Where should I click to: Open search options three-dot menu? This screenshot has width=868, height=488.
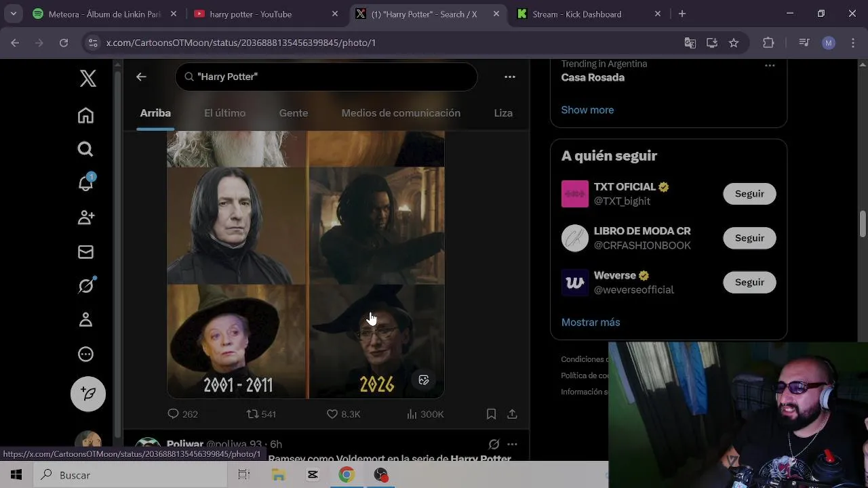[x=510, y=77]
